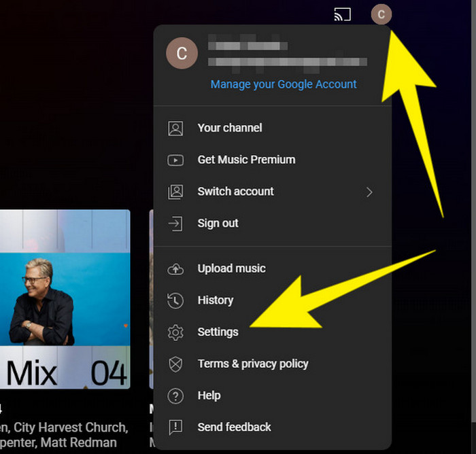Click the Get Music Premium play icon
The height and width of the screenshot is (454, 476).
coord(175,160)
